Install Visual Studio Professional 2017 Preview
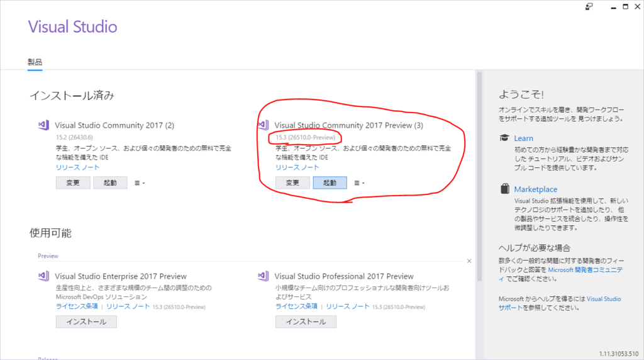The height and width of the screenshot is (360, 644). 306,322
